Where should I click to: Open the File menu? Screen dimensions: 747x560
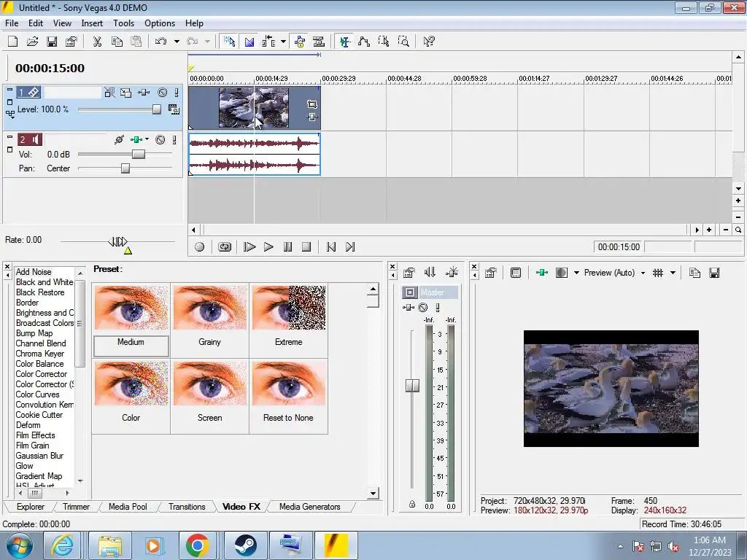coord(12,23)
